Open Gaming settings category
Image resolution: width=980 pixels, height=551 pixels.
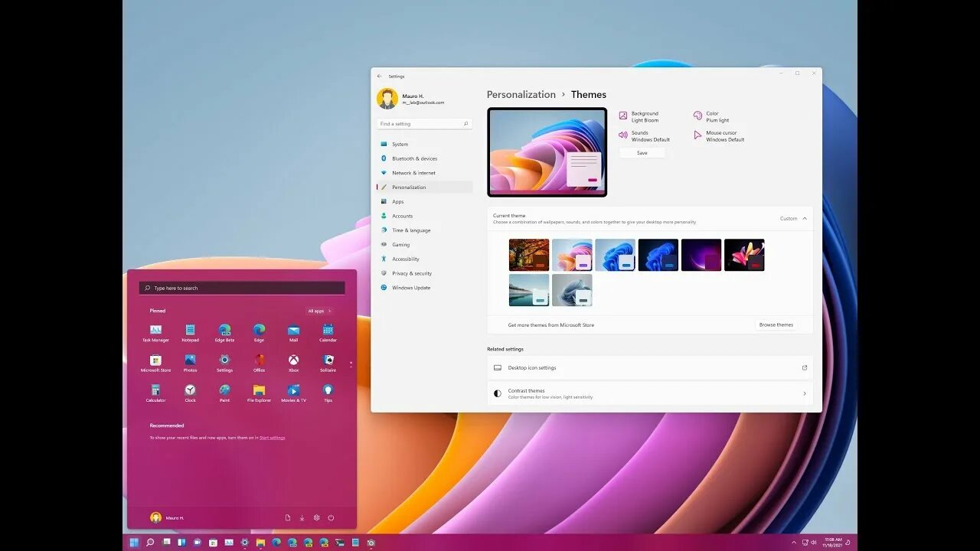pos(424,244)
